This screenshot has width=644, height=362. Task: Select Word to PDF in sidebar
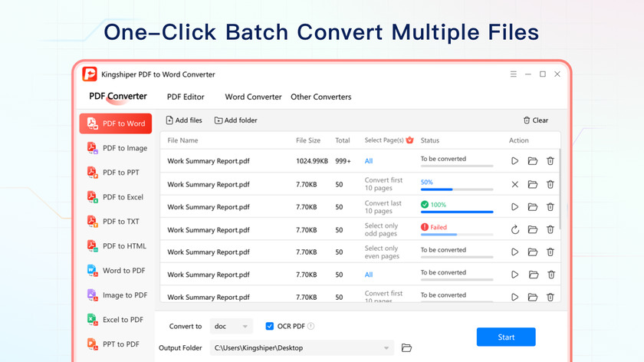116,271
